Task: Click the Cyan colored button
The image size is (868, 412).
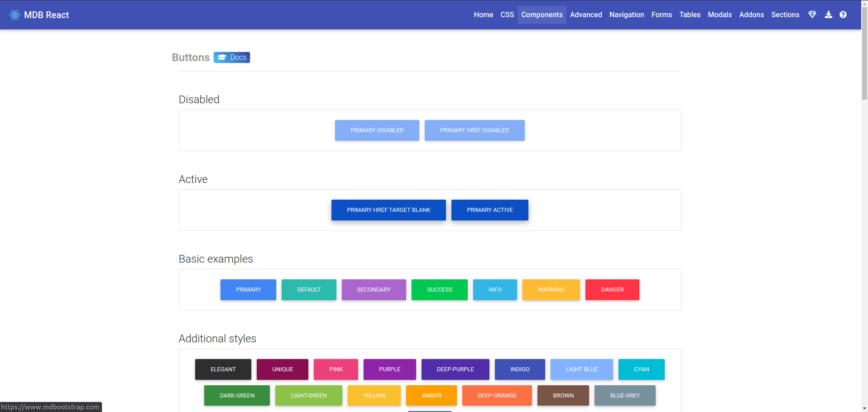Action: pos(641,369)
